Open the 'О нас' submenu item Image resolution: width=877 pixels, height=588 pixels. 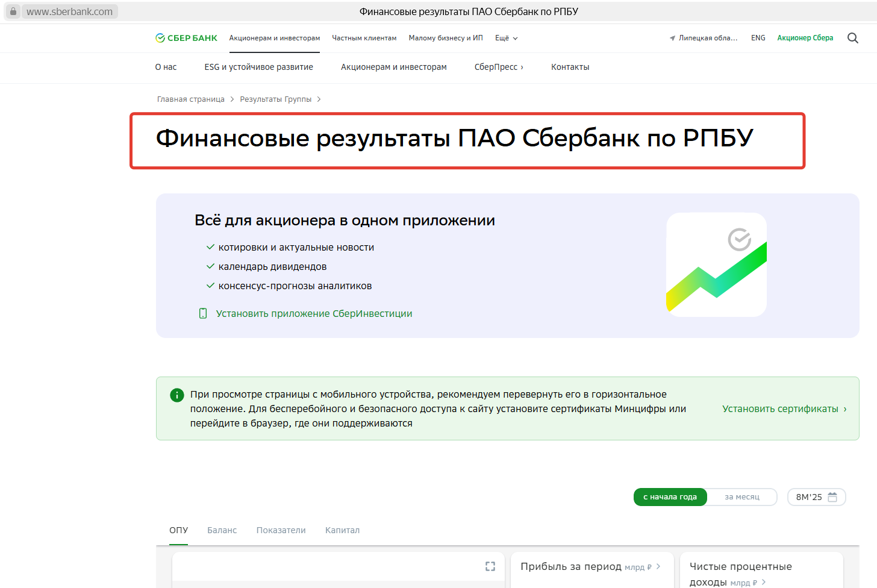click(166, 67)
